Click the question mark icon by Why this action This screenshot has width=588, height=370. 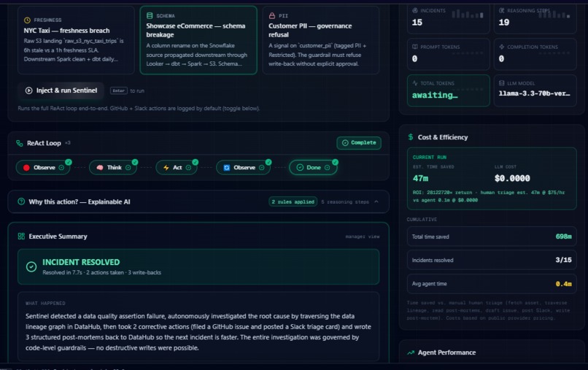click(21, 201)
